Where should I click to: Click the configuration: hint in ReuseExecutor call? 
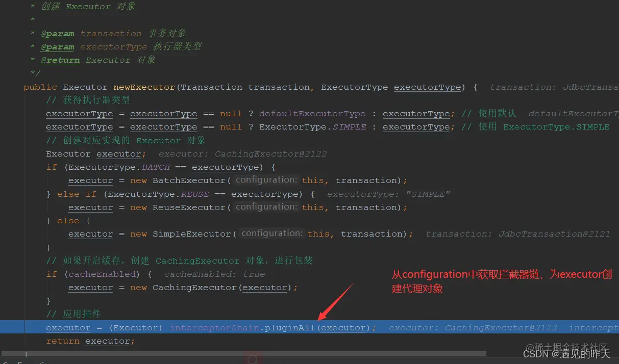coord(267,207)
